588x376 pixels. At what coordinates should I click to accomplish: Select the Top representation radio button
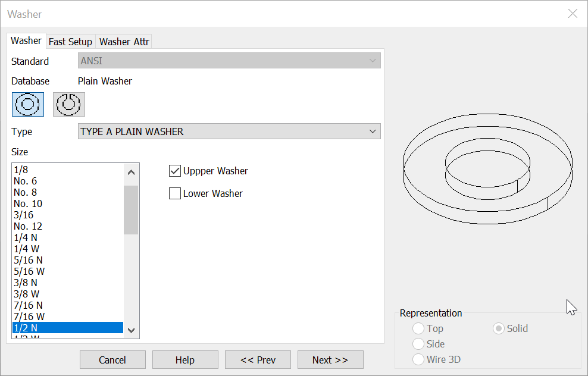[418, 328]
